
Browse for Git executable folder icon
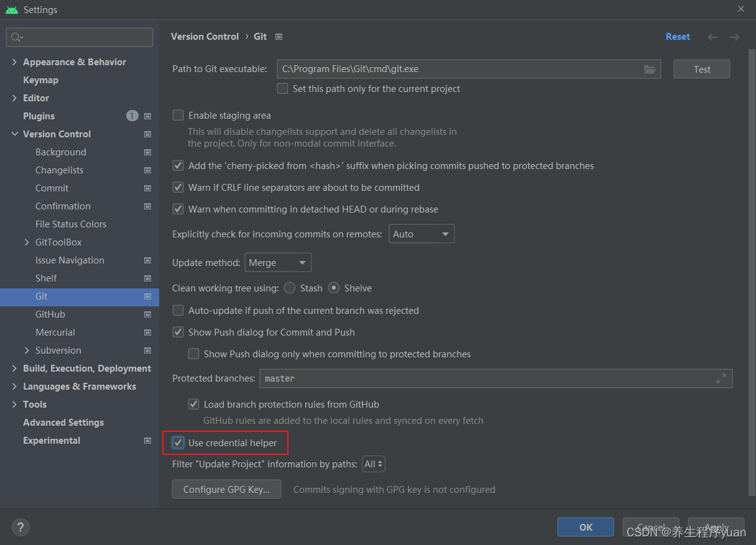(x=650, y=70)
